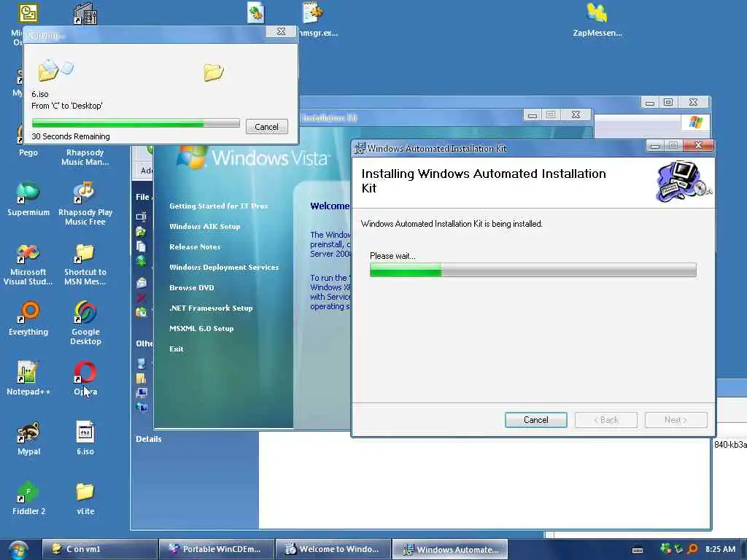747x560 pixels.
Task: Open Windows Deployment Services link
Action: [224, 267]
